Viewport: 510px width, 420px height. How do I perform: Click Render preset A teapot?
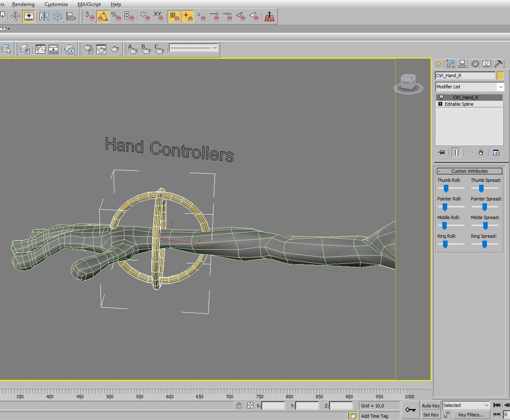(132, 49)
